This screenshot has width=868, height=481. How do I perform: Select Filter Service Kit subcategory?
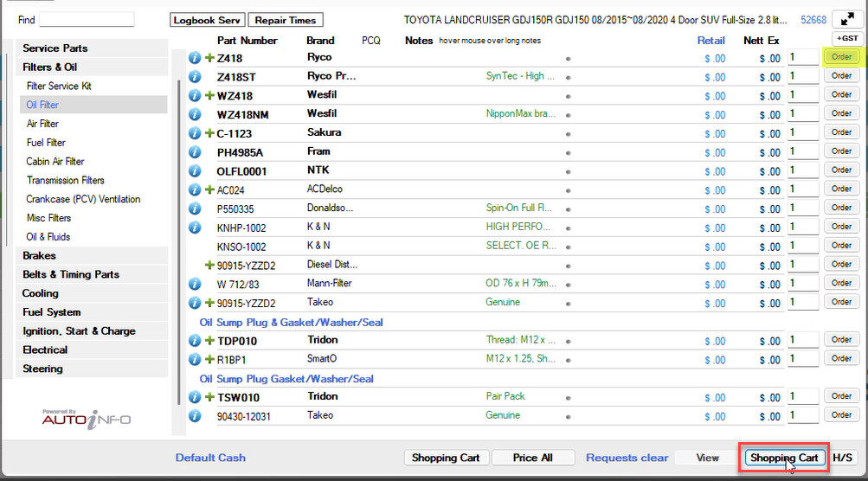click(59, 86)
